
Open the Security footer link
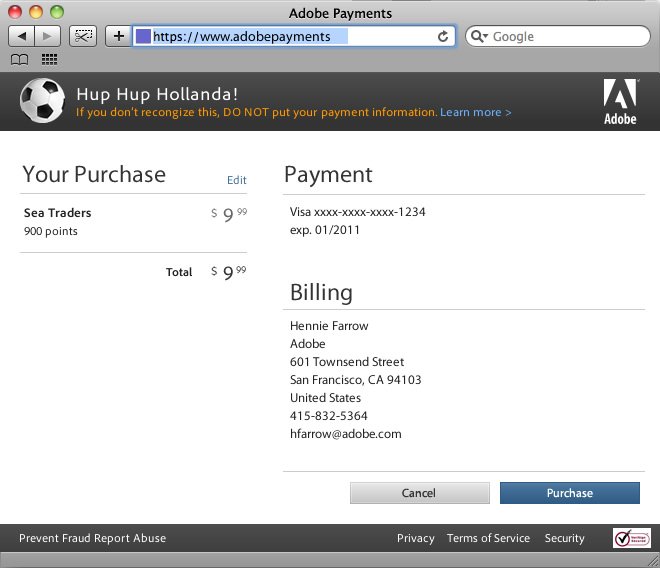click(564, 538)
